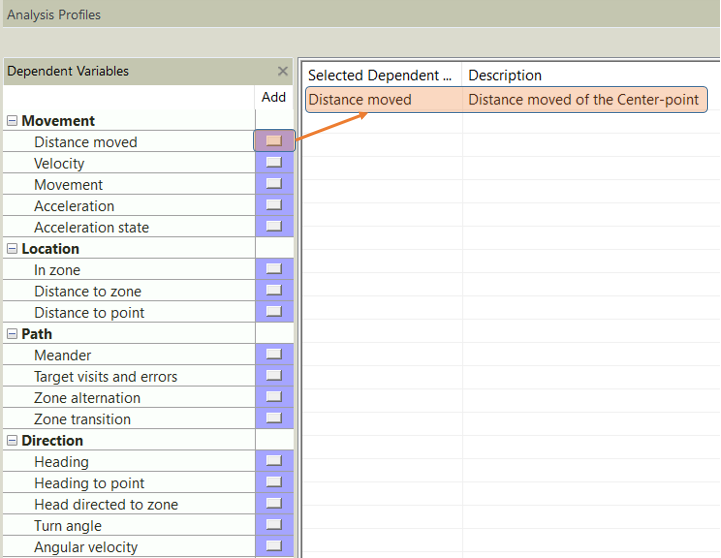This screenshot has height=558, width=721.
Task: Select the In zone tree item
Action: tap(57, 270)
